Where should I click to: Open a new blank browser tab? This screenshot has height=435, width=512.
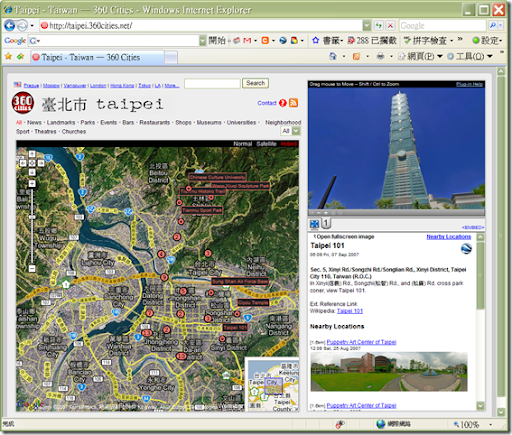coord(171,57)
